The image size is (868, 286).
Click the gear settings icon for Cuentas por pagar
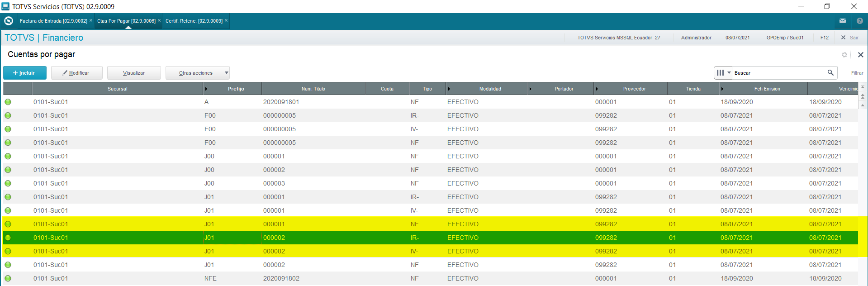click(844, 55)
